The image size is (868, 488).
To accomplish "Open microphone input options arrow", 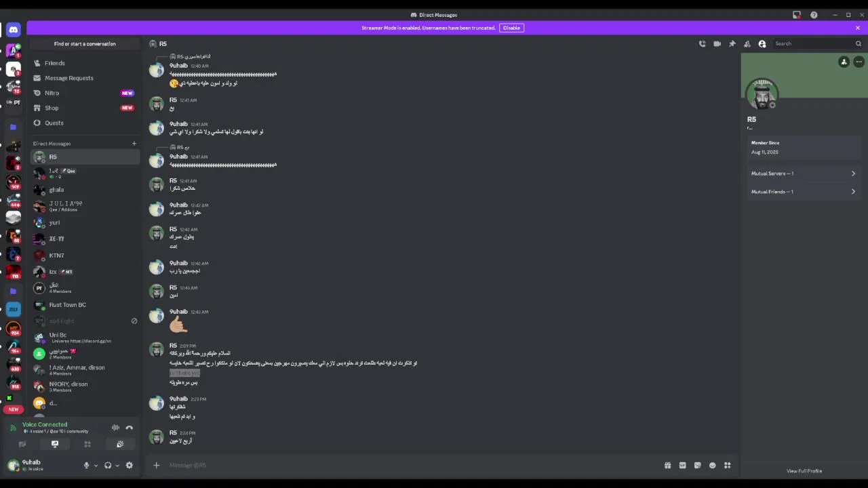I will tap(96, 465).
